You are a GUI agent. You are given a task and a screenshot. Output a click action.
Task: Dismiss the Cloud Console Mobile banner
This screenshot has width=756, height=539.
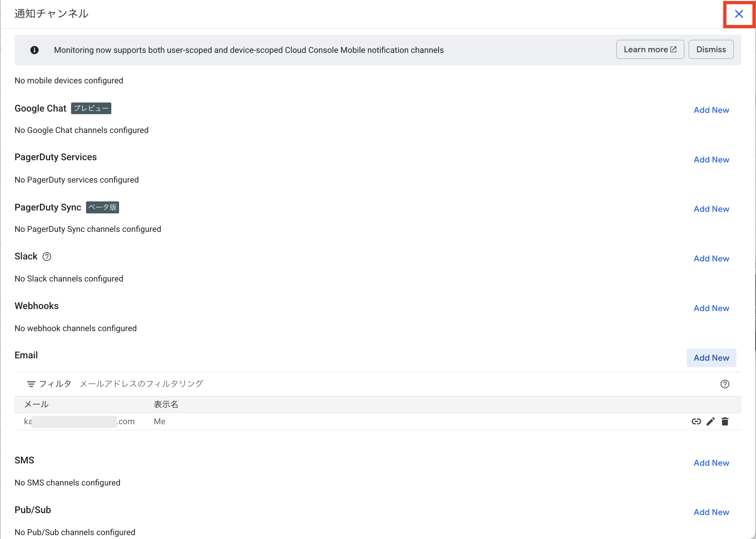click(711, 49)
